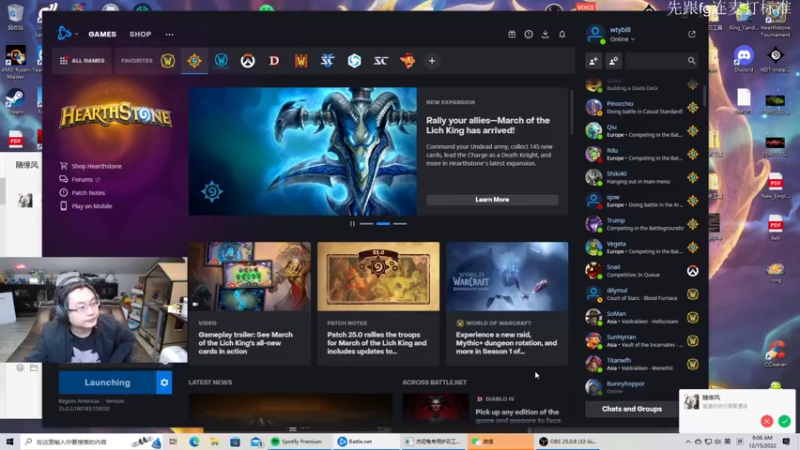The image size is (800, 450).
Task: Click the Add Friend icon
Action: pyautogui.click(x=593, y=61)
